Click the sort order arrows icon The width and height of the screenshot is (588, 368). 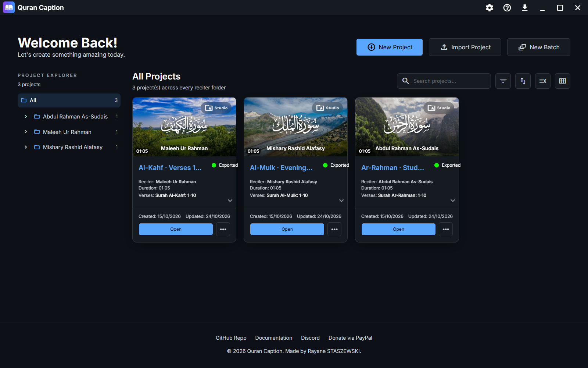click(x=523, y=81)
